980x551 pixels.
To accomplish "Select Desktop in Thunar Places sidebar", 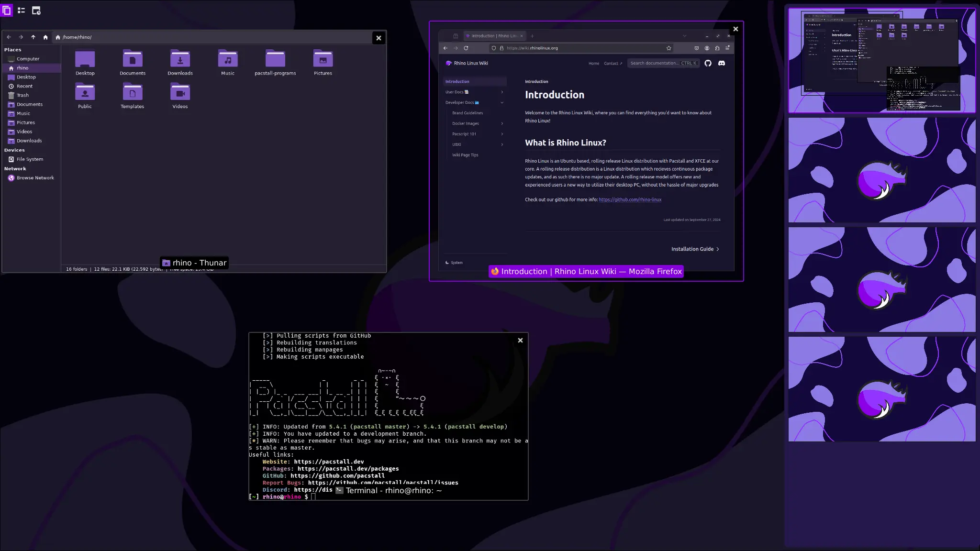I will click(32, 77).
